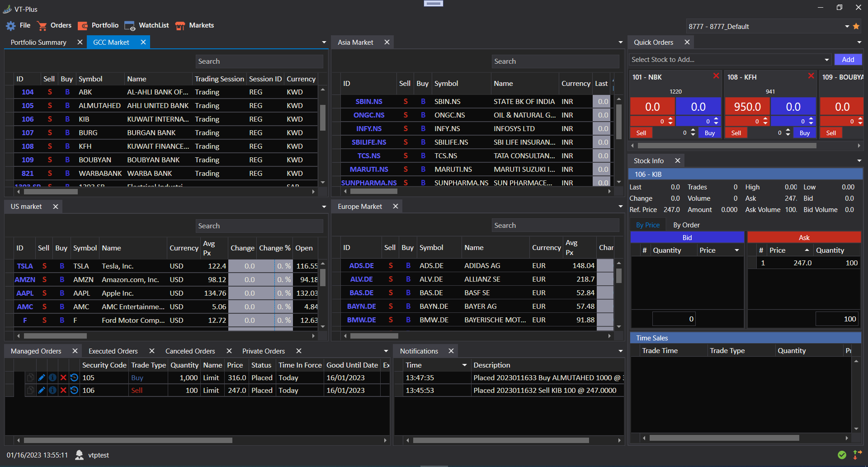Open the Asia Market panel options dropdown arrow
Viewport: 868px width, 467px height.
620,42
